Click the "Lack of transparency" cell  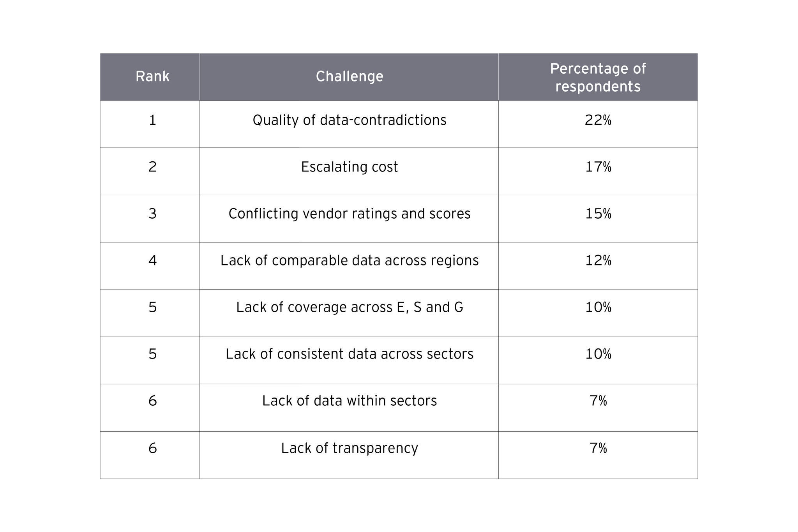coord(349,448)
